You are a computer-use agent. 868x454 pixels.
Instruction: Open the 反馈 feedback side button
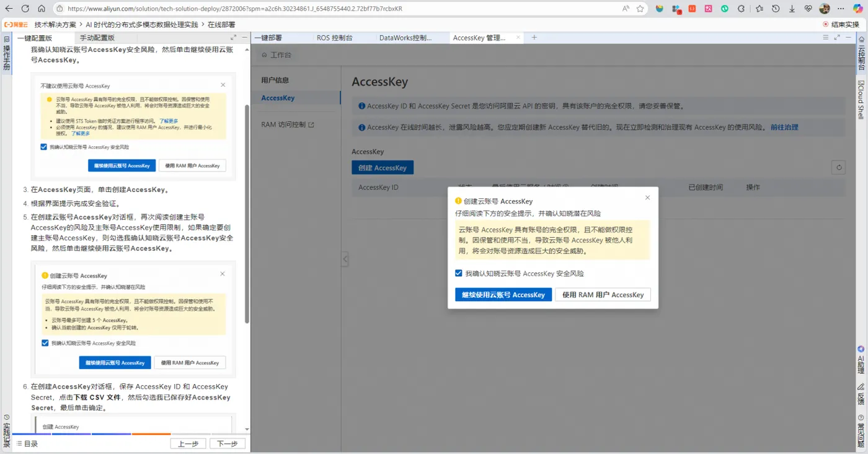[x=861, y=395]
